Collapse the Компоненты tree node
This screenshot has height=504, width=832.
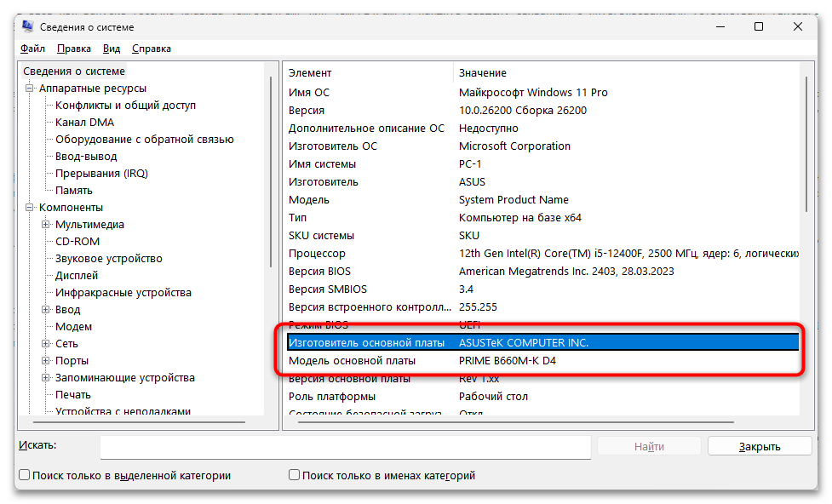pyautogui.click(x=30, y=208)
